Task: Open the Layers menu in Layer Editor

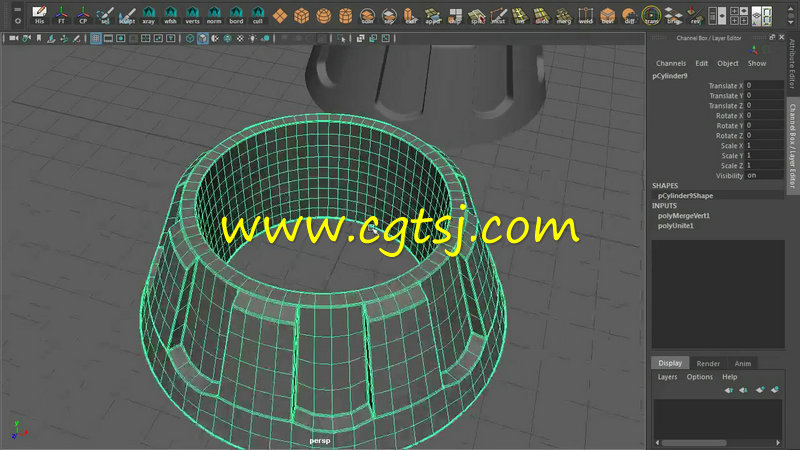Action: tap(667, 377)
